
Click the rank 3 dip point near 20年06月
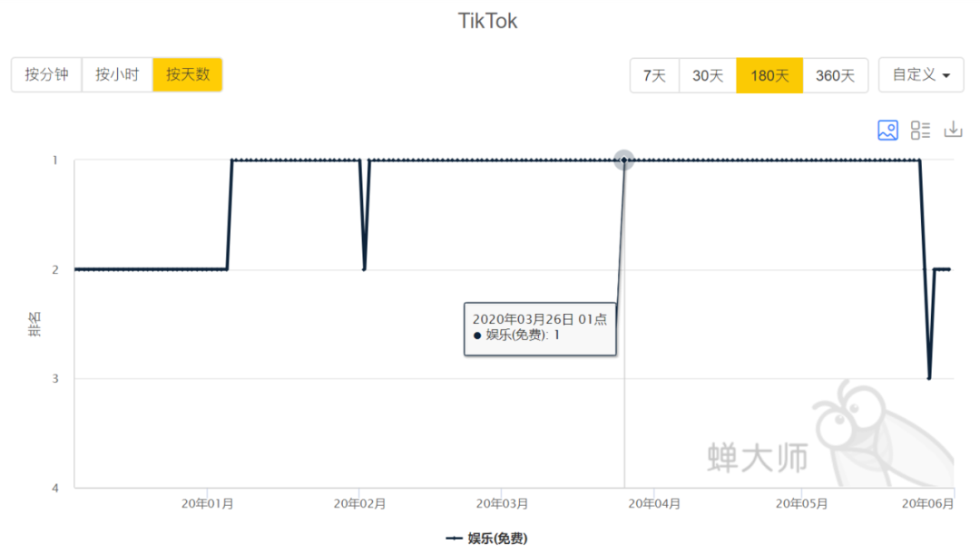tap(929, 378)
